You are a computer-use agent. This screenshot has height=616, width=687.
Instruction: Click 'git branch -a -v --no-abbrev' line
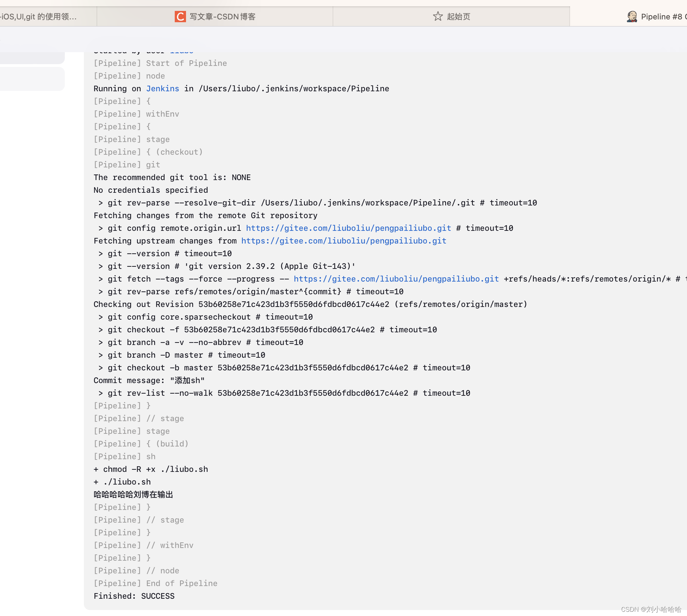(x=201, y=343)
